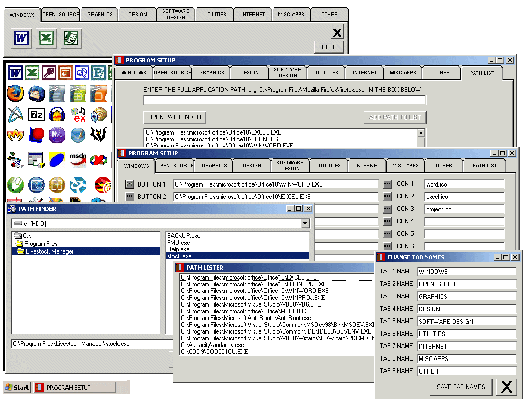Click the purple Nvu icon
532x399 pixels.
click(x=57, y=135)
